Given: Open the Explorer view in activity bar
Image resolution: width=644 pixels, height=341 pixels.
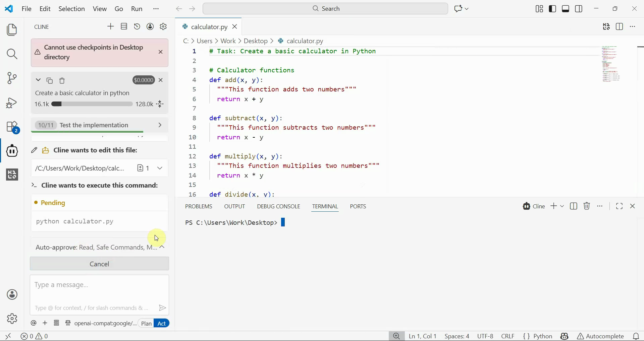Looking at the screenshot, I should tap(12, 30).
